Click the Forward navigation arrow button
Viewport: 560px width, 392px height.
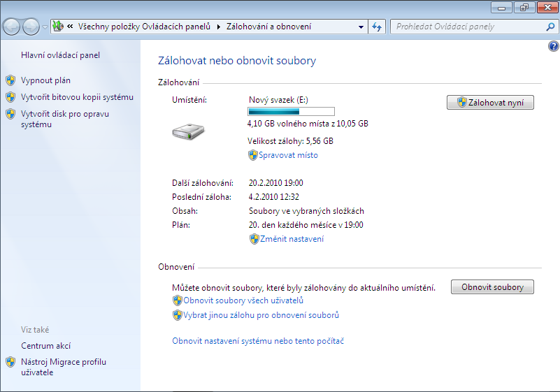tap(31, 27)
